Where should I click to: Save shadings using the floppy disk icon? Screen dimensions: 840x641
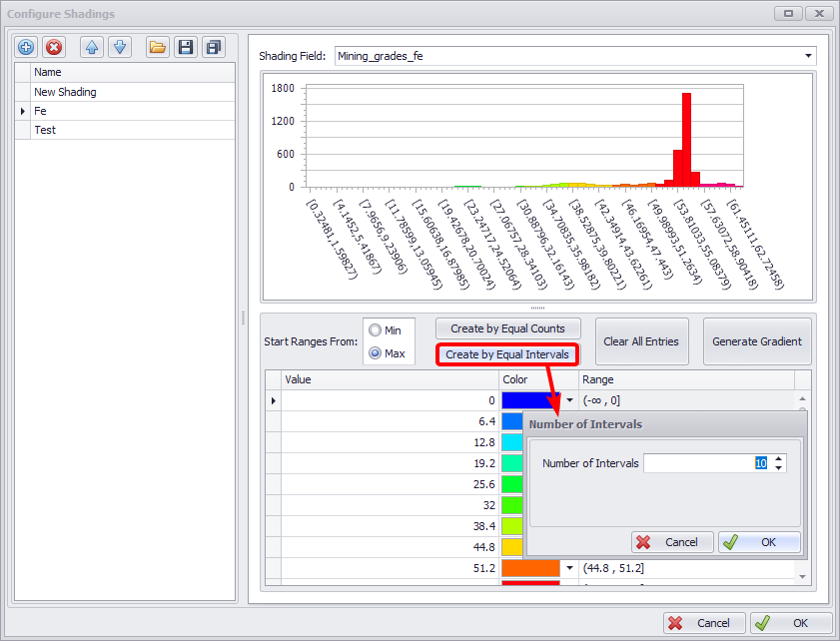point(185,47)
